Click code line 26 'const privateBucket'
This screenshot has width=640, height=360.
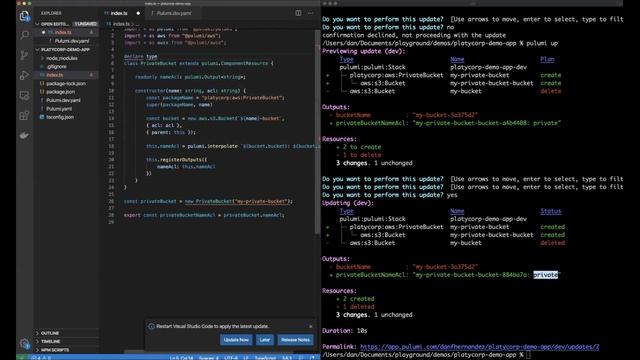coord(208,201)
